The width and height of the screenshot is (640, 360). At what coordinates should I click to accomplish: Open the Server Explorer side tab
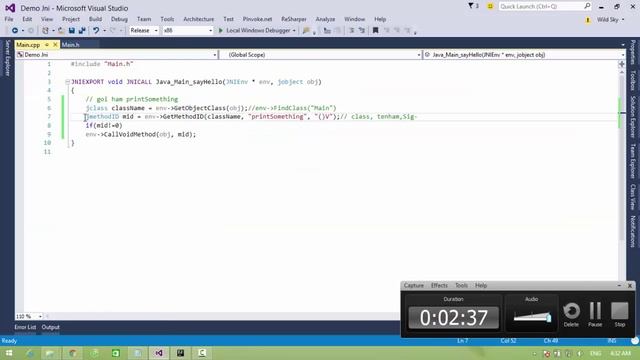[x=7, y=58]
